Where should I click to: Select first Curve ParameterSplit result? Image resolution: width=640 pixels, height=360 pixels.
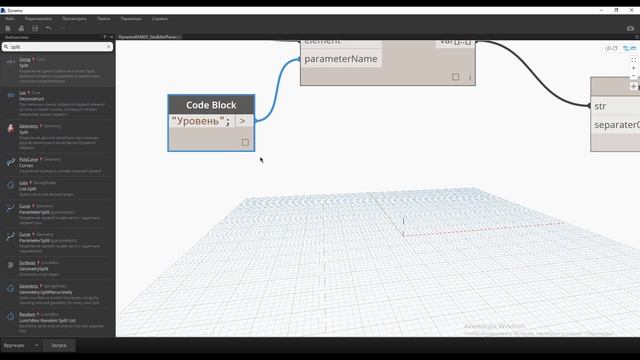[58, 214]
